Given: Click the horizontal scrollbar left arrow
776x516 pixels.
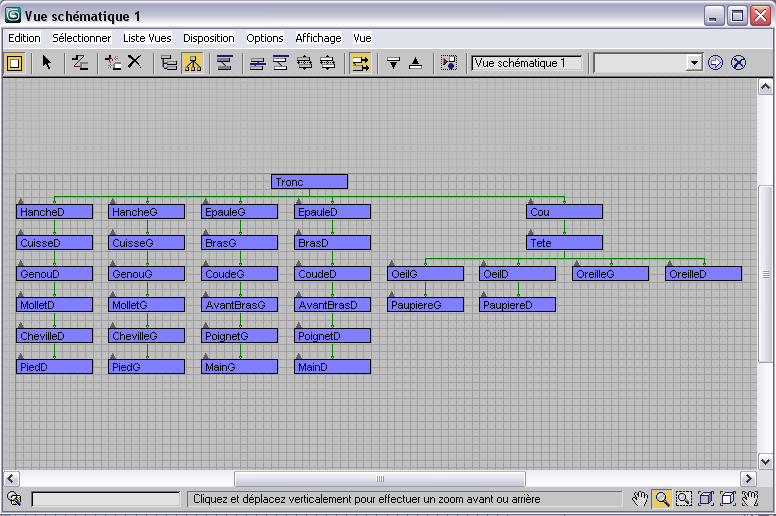Looking at the screenshot, I should click(11, 478).
